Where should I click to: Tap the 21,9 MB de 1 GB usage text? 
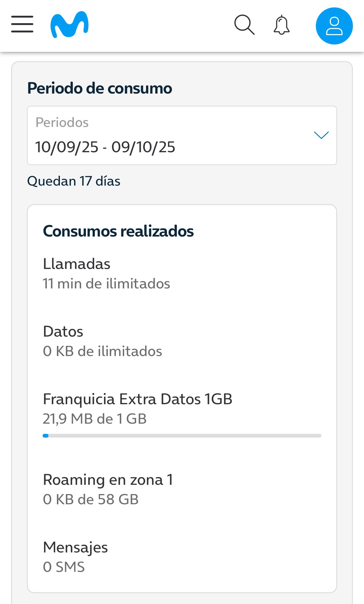[x=94, y=419]
